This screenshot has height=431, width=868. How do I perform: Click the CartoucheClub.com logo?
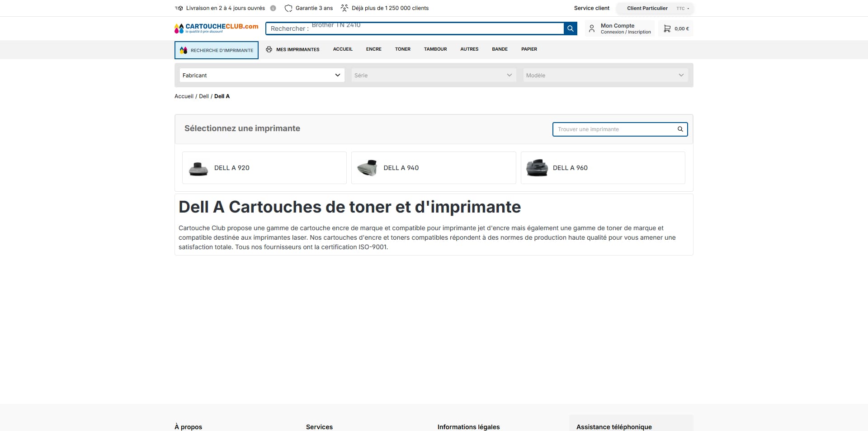(x=216, y=28)
